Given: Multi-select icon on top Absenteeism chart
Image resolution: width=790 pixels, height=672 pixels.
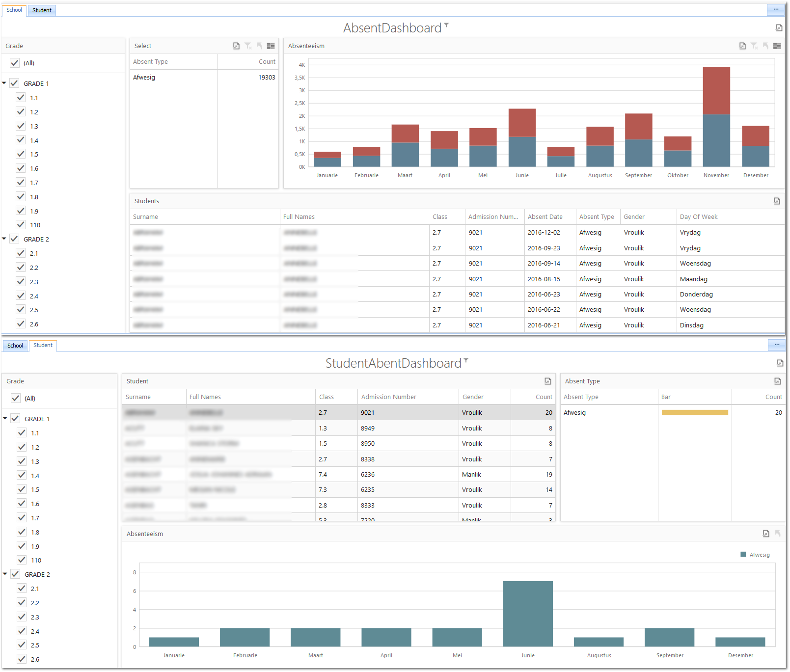Looking at the screenshot, I should pos(777,46).
